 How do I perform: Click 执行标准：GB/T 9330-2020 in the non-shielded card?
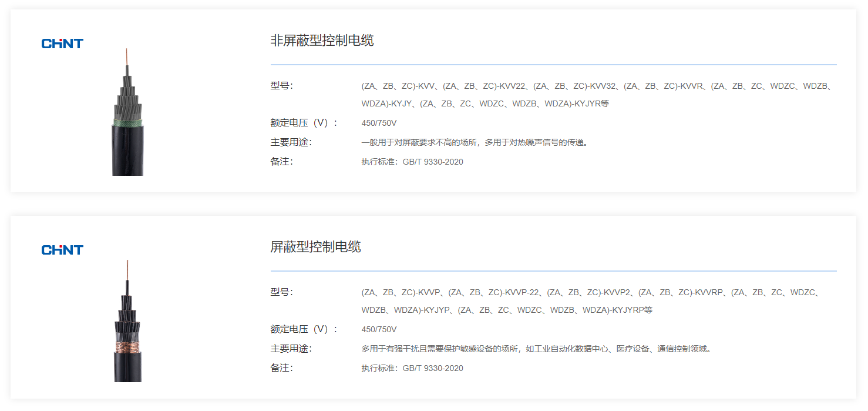tap(412, 162)
